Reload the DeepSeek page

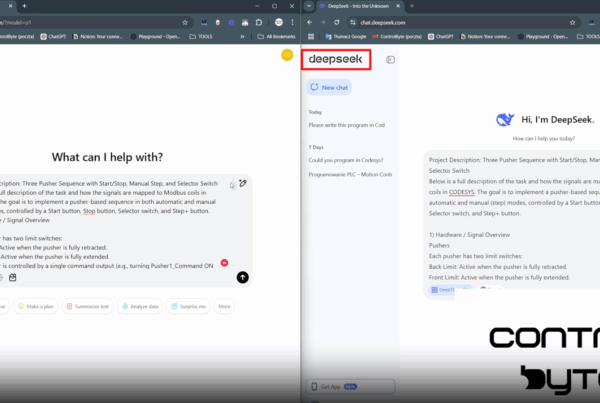pos(337,21)
